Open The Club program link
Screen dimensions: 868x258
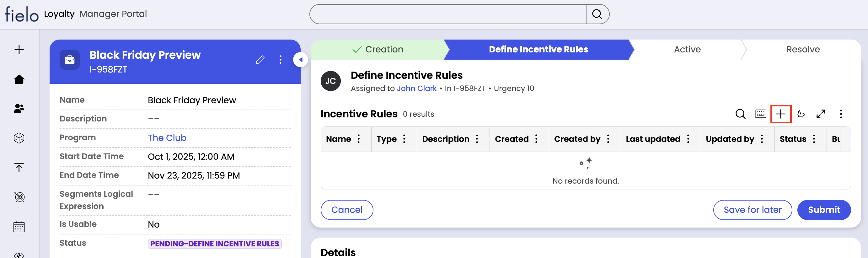point(167,138)
